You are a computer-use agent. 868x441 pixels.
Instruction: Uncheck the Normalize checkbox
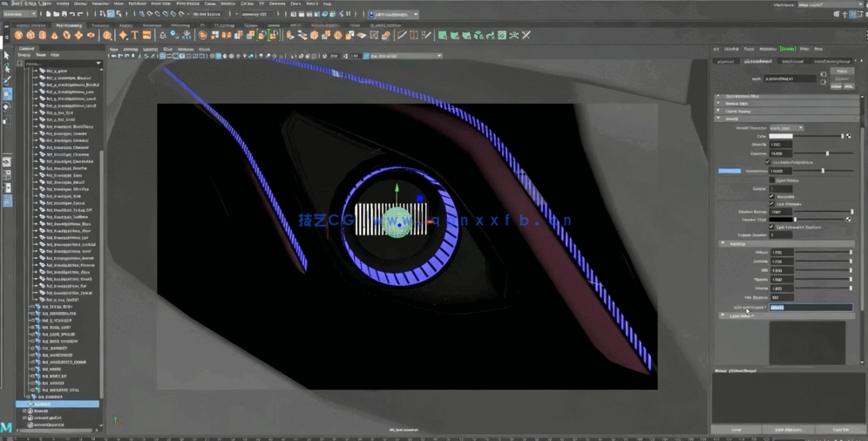pyautogui.click(x=771, y=196)
